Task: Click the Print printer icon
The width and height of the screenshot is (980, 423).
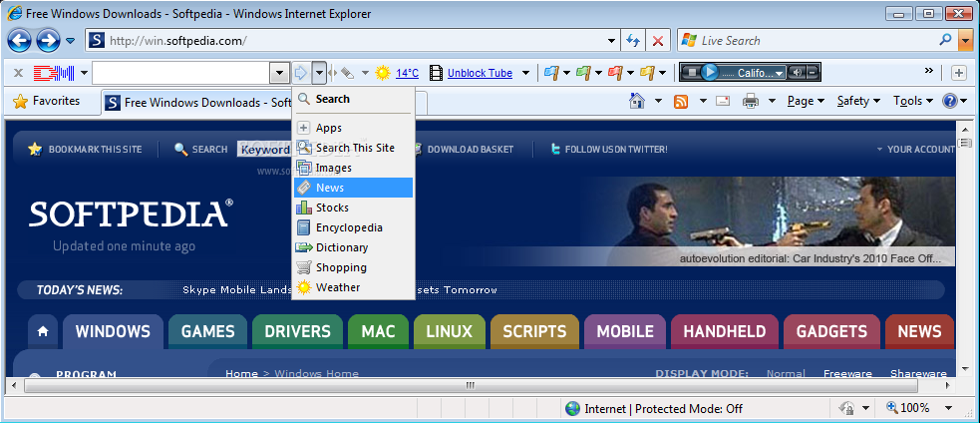Action: pyautogui.click(x=751, y=101)
